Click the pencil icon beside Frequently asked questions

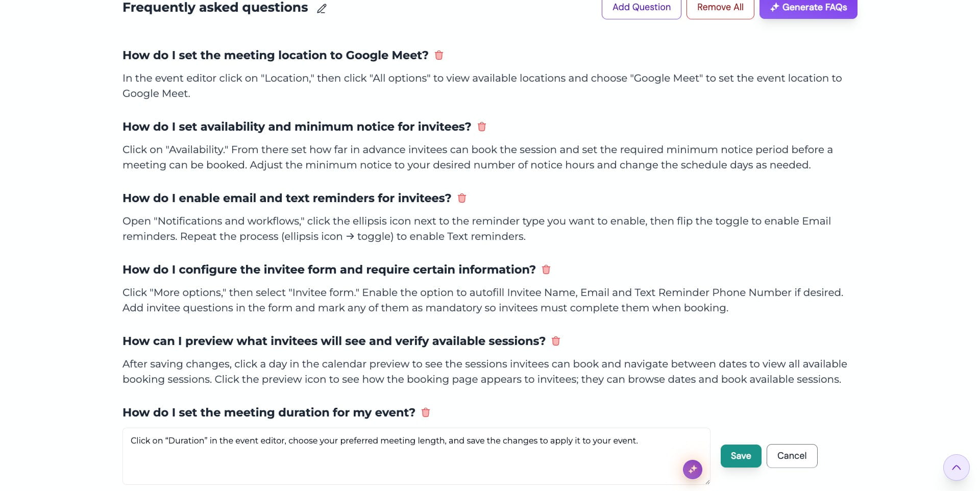[322, 8]
